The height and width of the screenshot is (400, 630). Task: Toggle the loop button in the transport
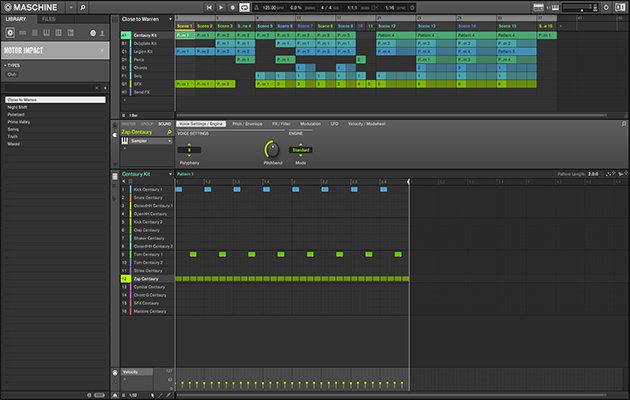(245, 8)
